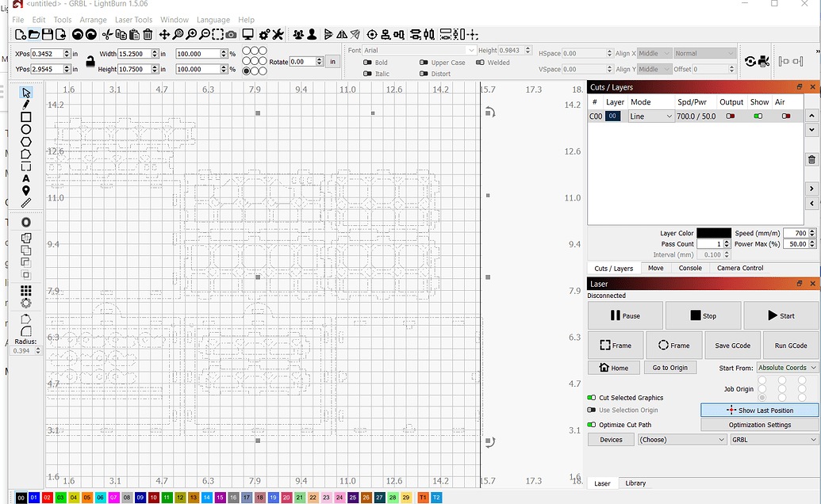Click the camera capture toolbar icon
The width and height of the screenshot is (821, 504).
[x=232, y=34]
